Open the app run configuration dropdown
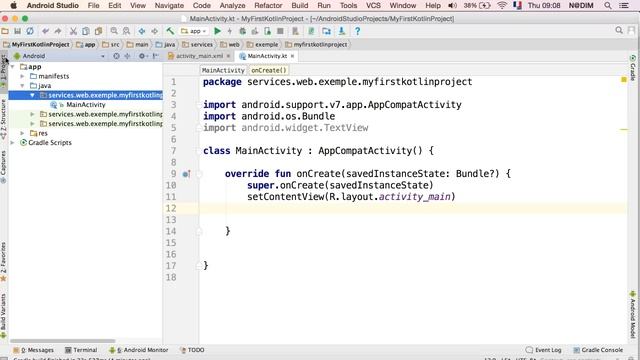Image resolution: width=640 pixels, height=360 pixels. 194,31
